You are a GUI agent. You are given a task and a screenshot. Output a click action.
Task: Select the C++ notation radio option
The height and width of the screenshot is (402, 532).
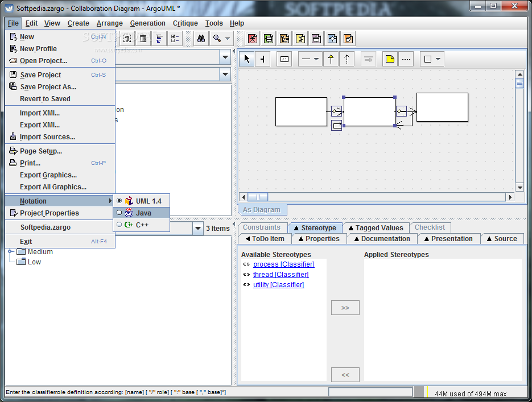[x=119, y=225]
